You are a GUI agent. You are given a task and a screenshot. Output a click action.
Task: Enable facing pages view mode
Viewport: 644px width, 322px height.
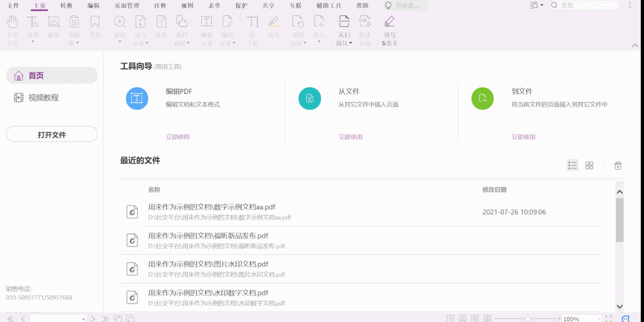click(x=474, y=318)
